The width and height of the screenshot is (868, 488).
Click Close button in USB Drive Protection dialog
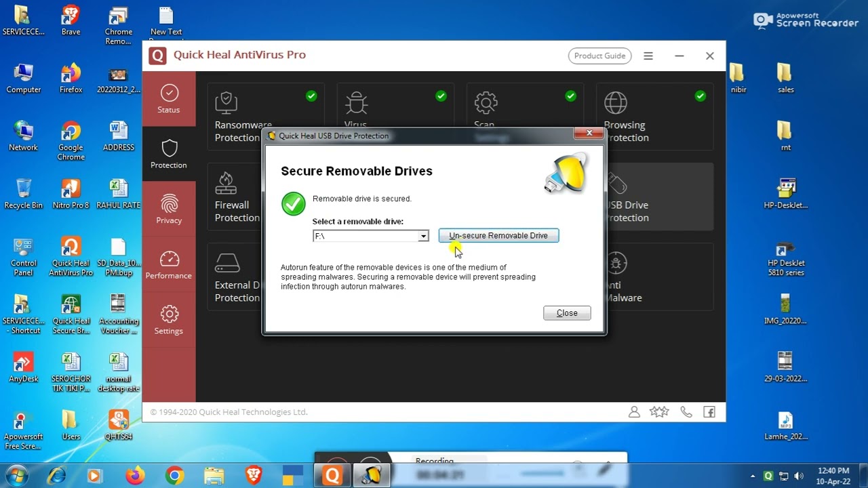click(x=567, y=312)
